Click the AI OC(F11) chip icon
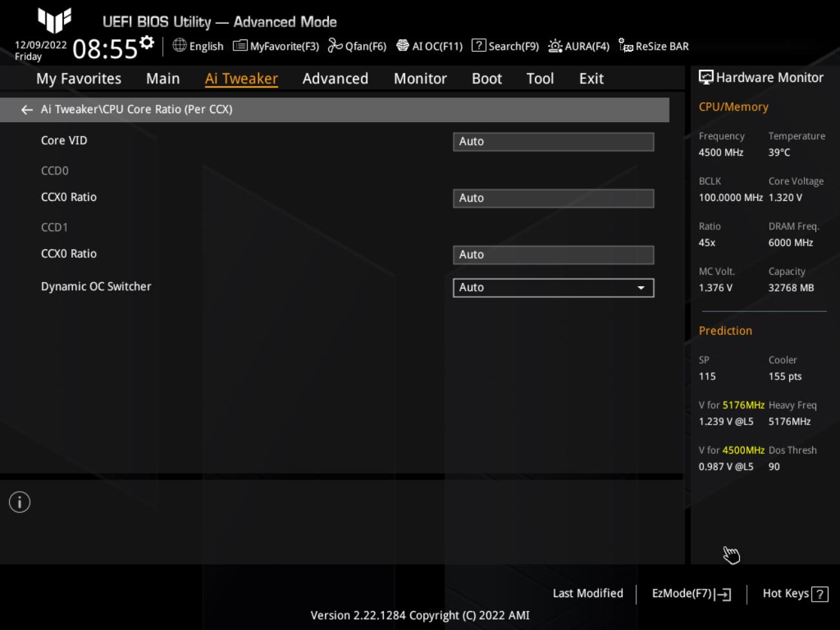 point(403,45)
